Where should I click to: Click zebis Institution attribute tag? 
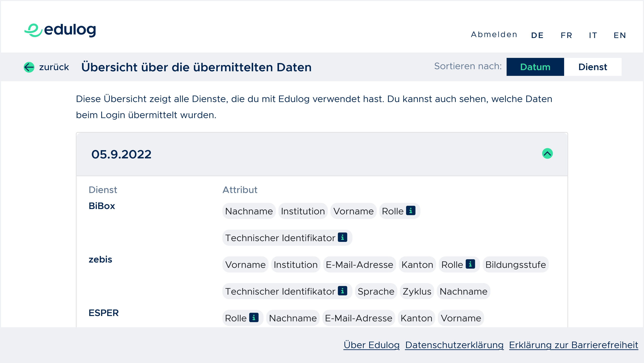295,264
